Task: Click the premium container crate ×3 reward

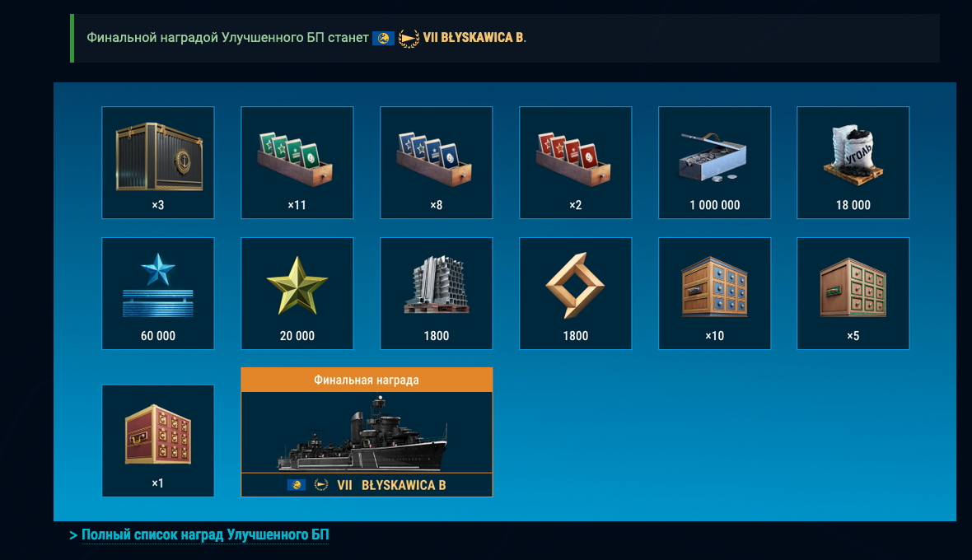Action: point(158,162)
